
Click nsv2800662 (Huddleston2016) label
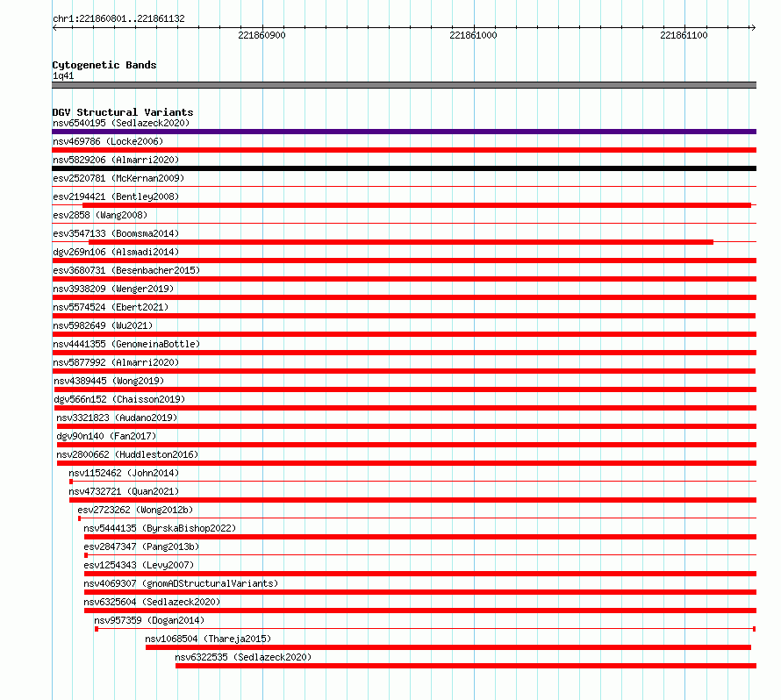127,454
